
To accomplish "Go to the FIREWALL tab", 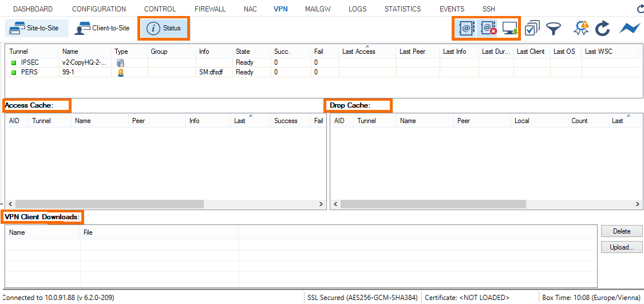I will [x=210, y=9].
